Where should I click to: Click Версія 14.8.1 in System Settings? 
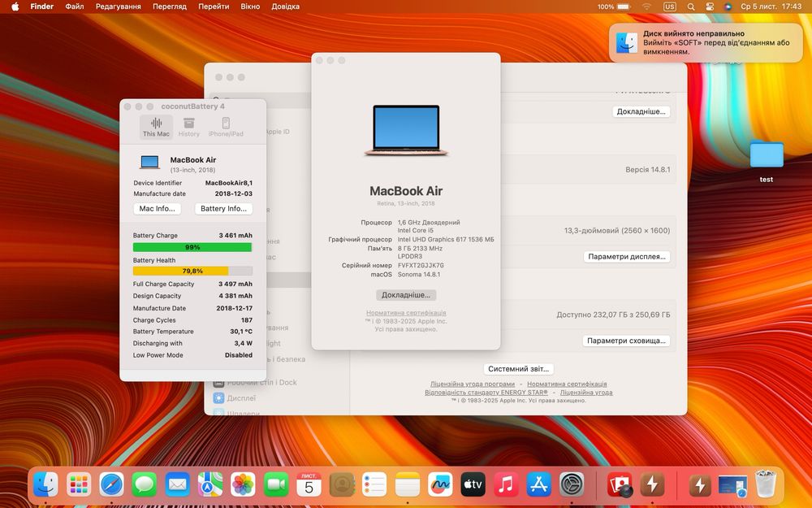coord(647,170)
